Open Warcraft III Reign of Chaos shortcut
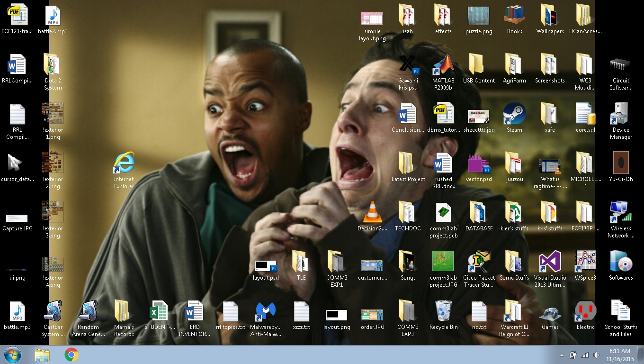The height and width of the screenshot is (364, 644). click(x=514, y=311)
